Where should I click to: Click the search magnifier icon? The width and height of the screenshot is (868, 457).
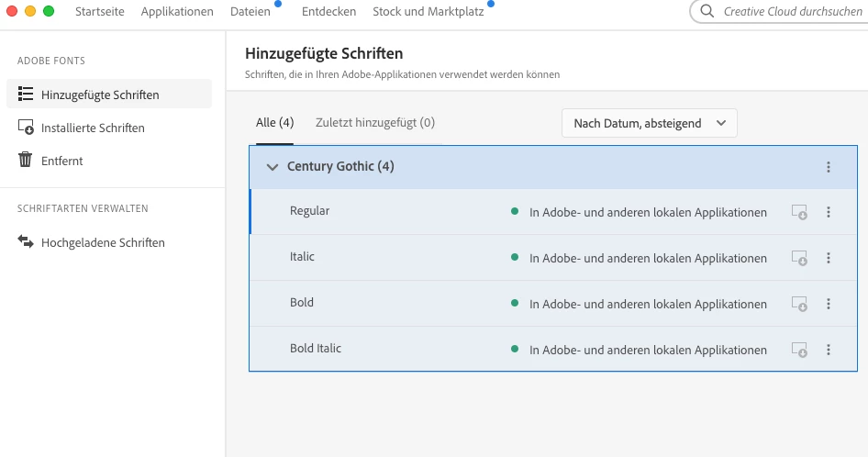pos(707,12)
